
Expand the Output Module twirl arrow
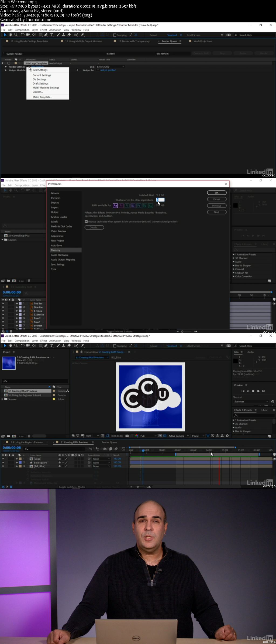click(x=6, y=70)
